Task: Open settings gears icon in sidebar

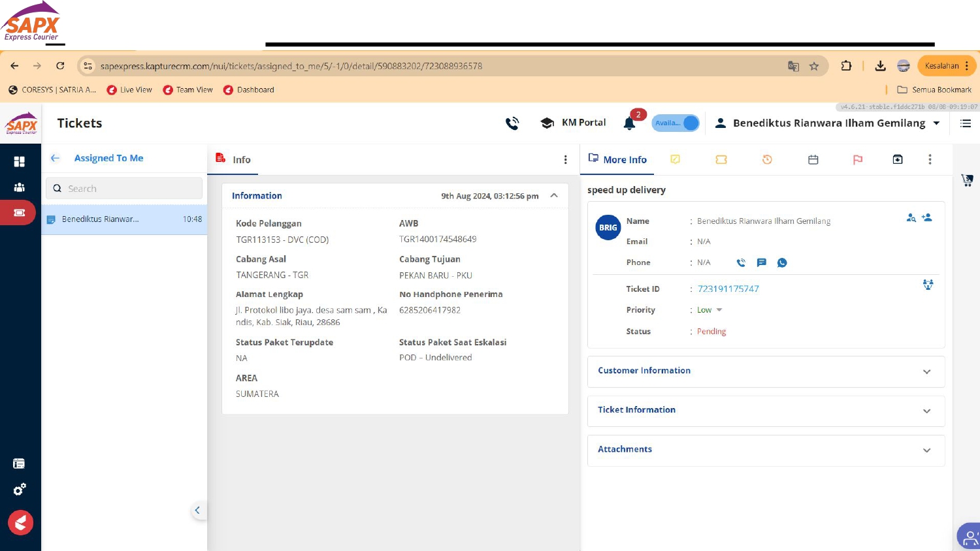Action: (x=20, y=490)
